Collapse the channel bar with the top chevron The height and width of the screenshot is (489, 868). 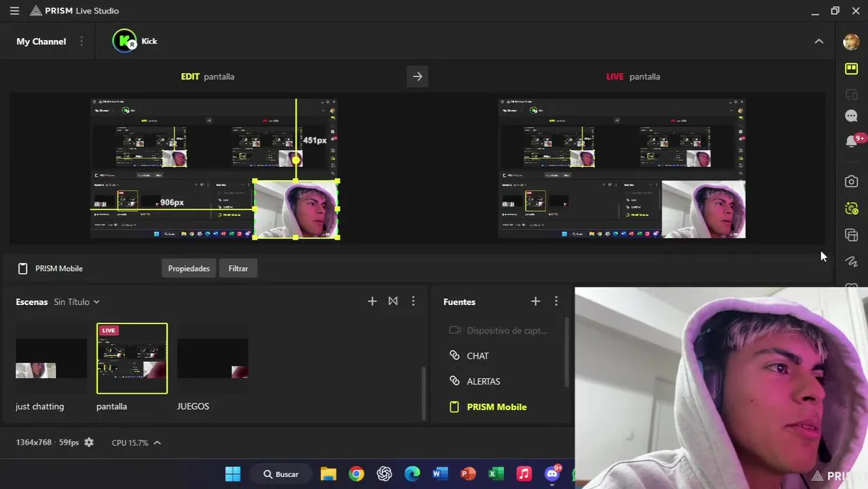(x=819, y=41)
